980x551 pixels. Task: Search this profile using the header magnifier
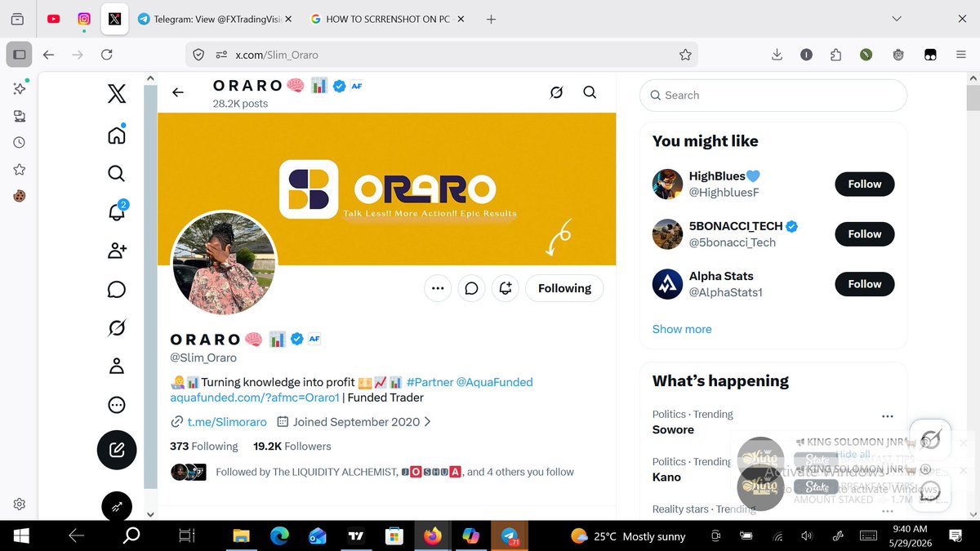[x=590, y=92]
